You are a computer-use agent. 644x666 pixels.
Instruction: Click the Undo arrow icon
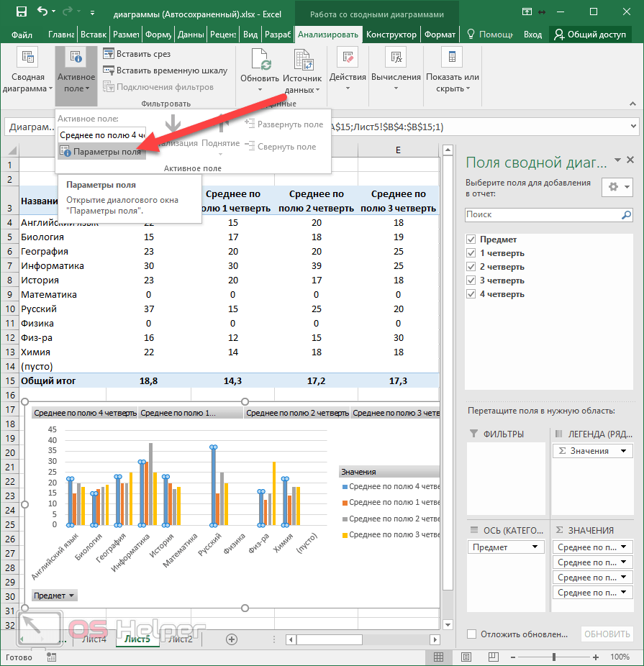pos(42,12)
